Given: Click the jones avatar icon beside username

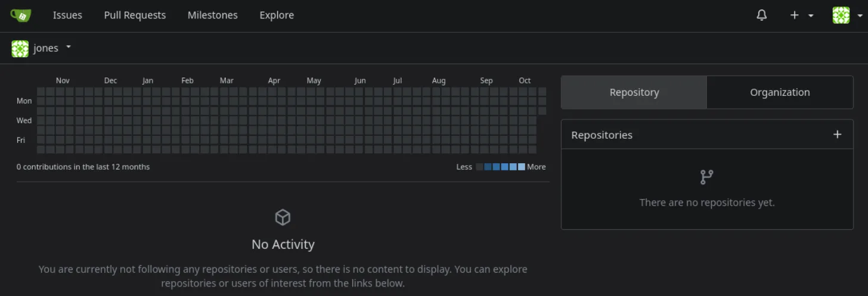Looking at the screenshot, I should (x=20, y=49).
